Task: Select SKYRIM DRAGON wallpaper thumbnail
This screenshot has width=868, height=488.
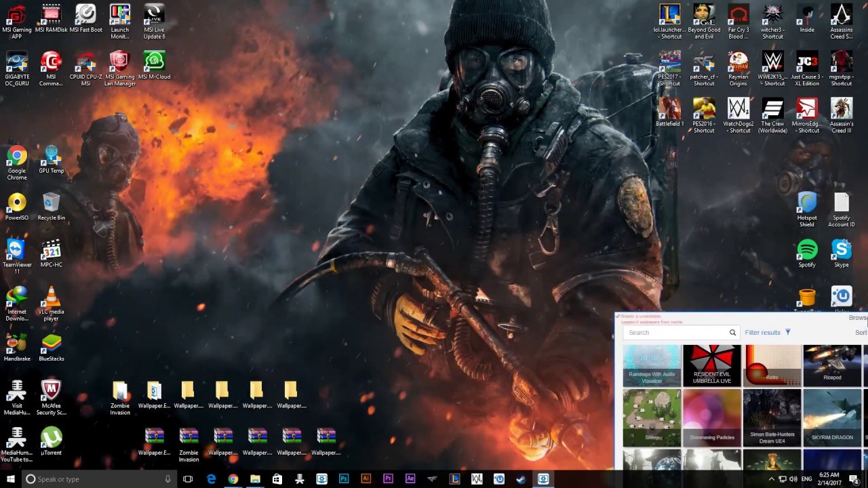Action: pos(832,418)
